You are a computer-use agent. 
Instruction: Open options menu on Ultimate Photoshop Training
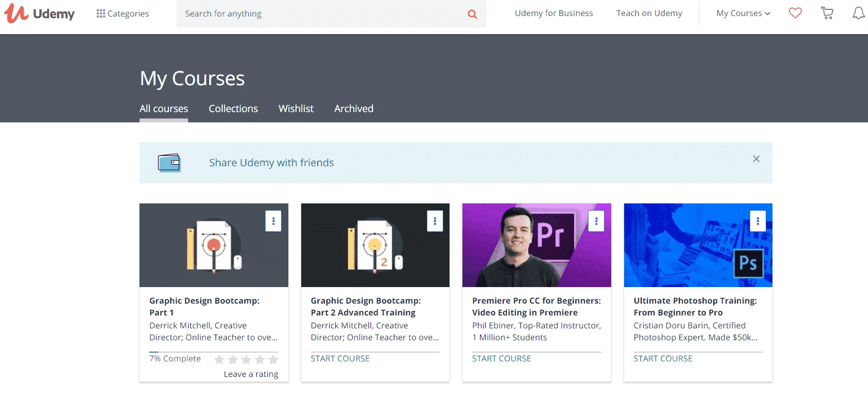758,221
